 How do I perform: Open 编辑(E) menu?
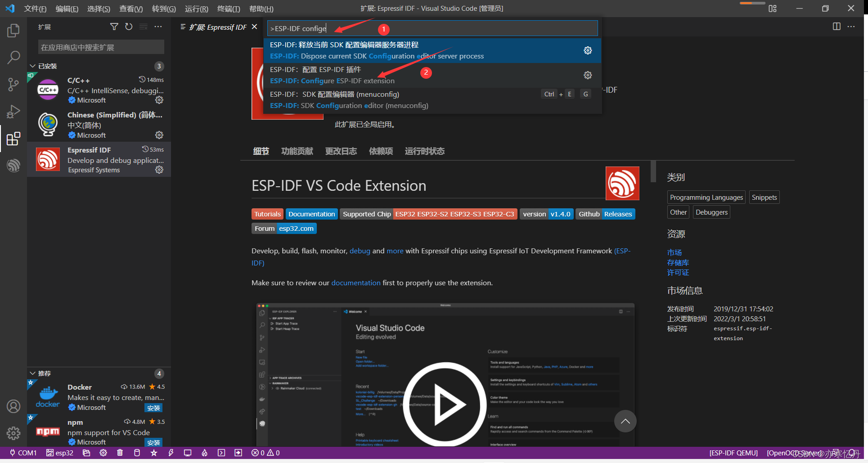[67, 9]
